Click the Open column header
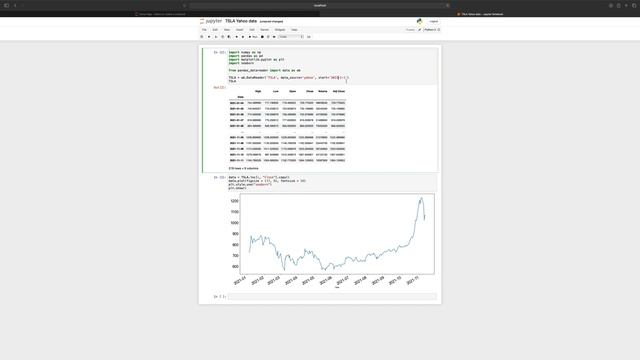Viewport: 640px width, 360px height. pos(292,91)
